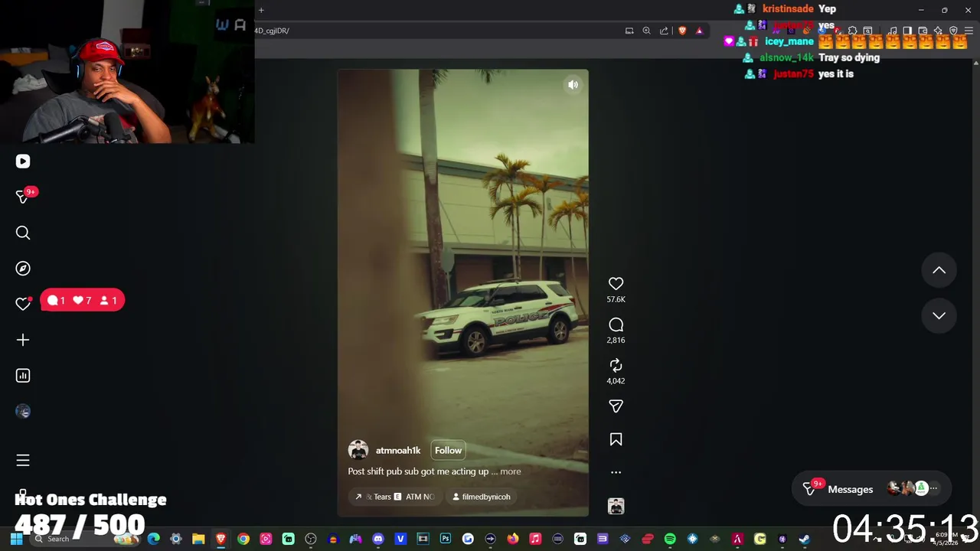The image size is (980, 551).
Task: Open File Explorer from taskbar
Action: pyautogui.click(x=198, y=539)
